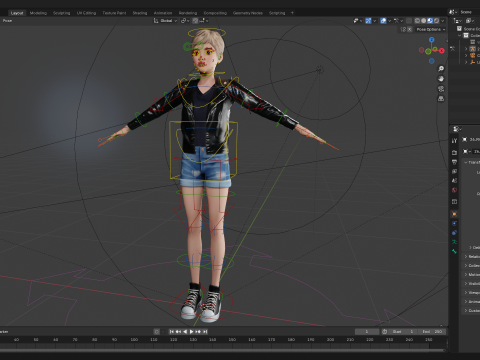Viewport: 480px width, 360px height.
Task: Open the Tool properties tab
Action: point(454,141)
